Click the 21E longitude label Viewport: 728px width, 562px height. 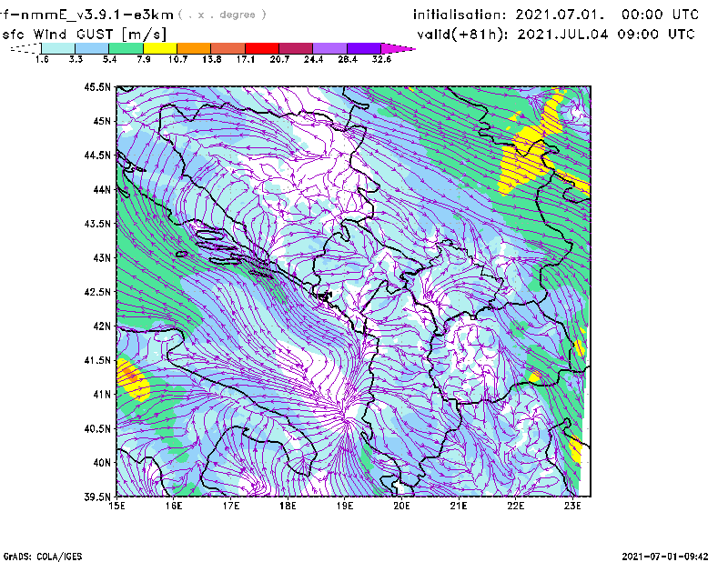(x=459, y=506)
